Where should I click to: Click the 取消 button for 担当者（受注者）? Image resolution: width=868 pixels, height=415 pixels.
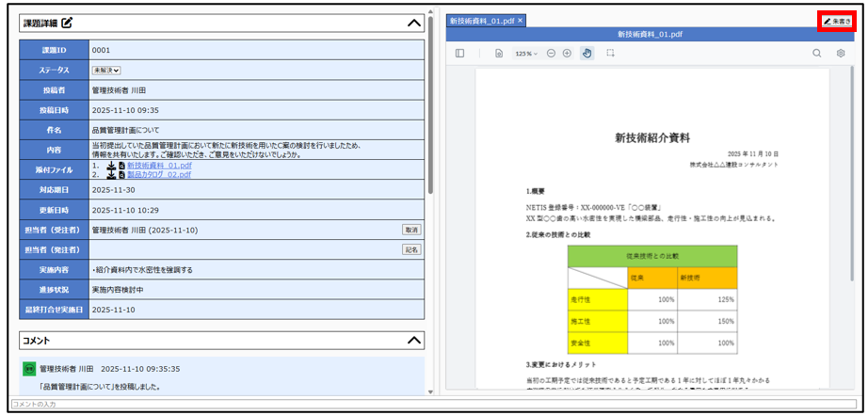410,230
